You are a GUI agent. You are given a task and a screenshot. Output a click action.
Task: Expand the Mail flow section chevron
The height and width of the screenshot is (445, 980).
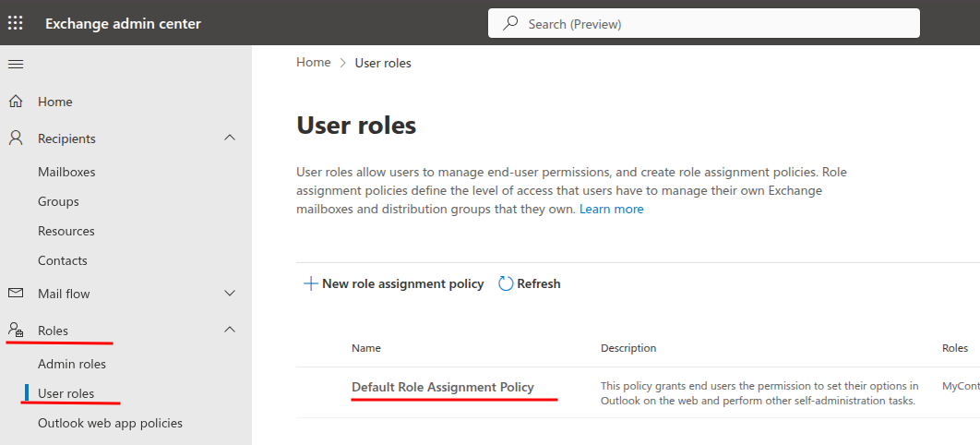tap(231, 294)
